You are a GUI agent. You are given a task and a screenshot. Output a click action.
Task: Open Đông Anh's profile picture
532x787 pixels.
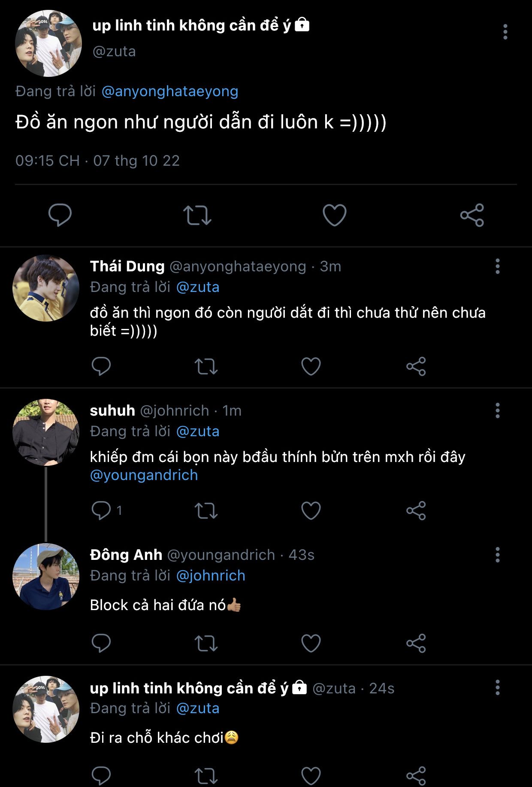coord(46,577)
